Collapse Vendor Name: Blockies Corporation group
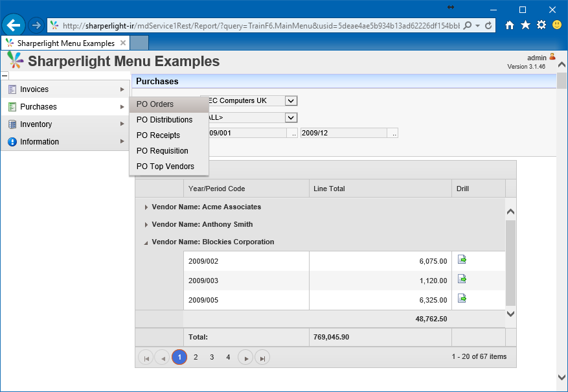 click(146, 243)
